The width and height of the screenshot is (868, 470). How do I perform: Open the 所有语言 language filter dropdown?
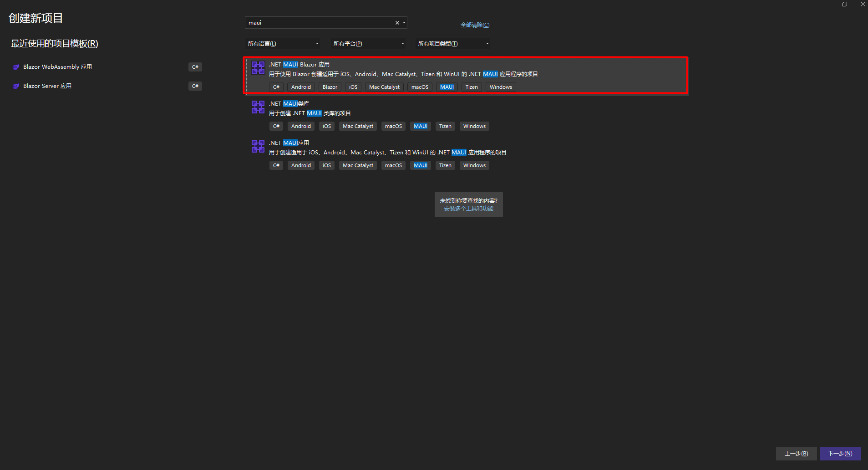coord(283,44)
